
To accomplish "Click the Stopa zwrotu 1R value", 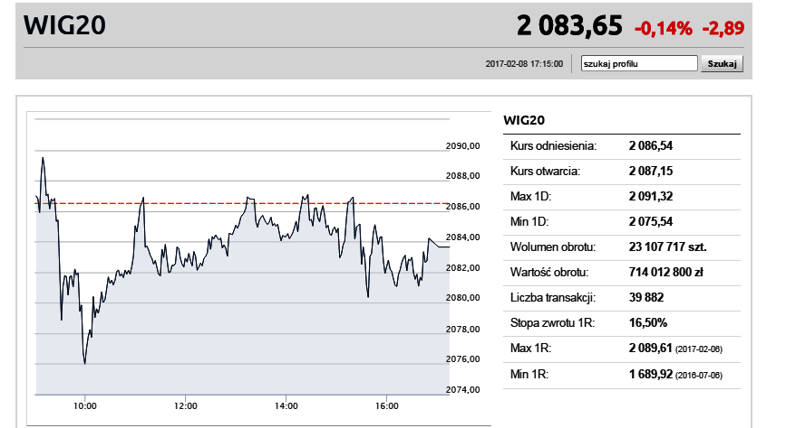I will [x=648, y=323].
